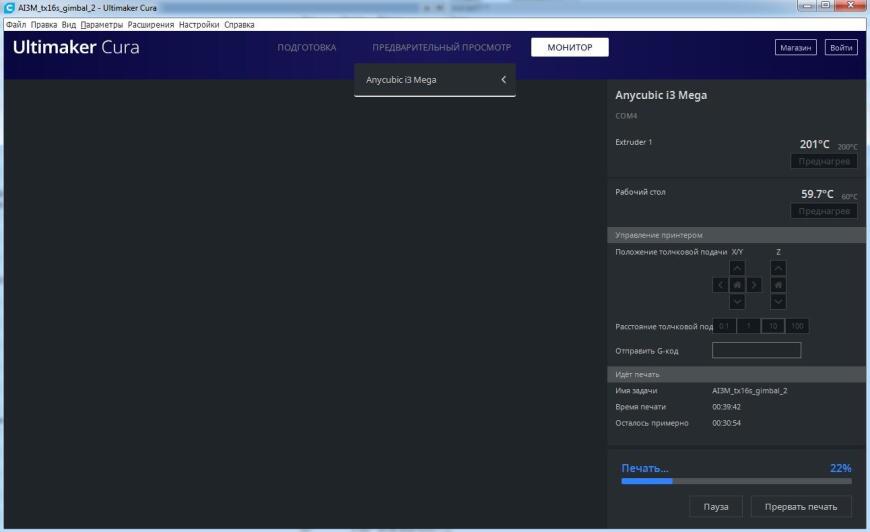Image resolution: width=870 pixels, height=532 pixels.
Task: Set jog distance to 1
Action: pyautogui.click(x=748, y=326)
